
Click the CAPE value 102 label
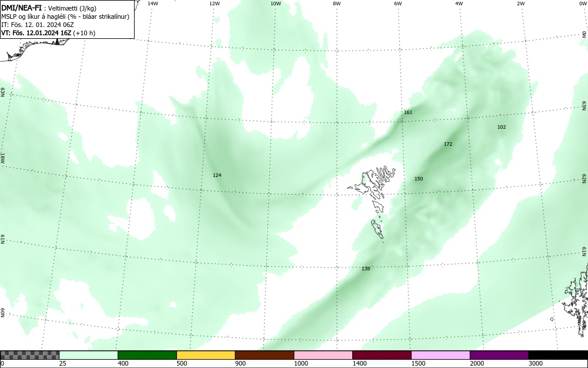(x=502, y=127)
